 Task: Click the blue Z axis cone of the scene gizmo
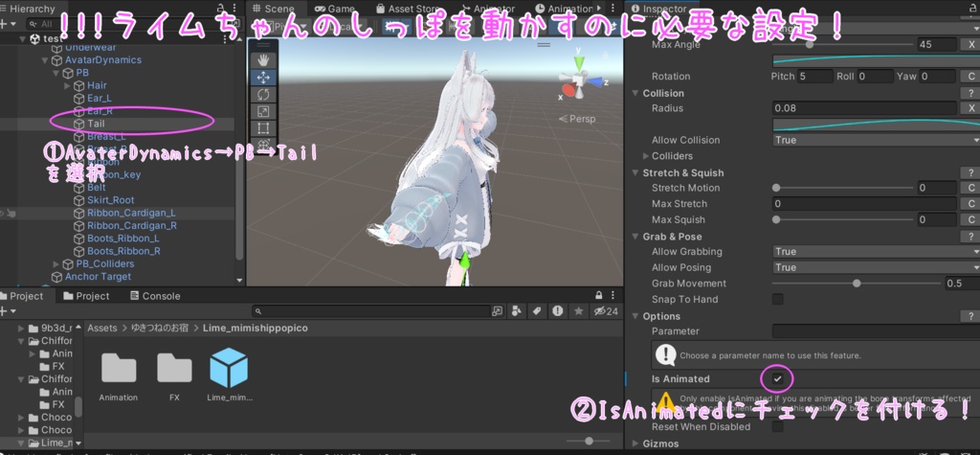point(595,81)
